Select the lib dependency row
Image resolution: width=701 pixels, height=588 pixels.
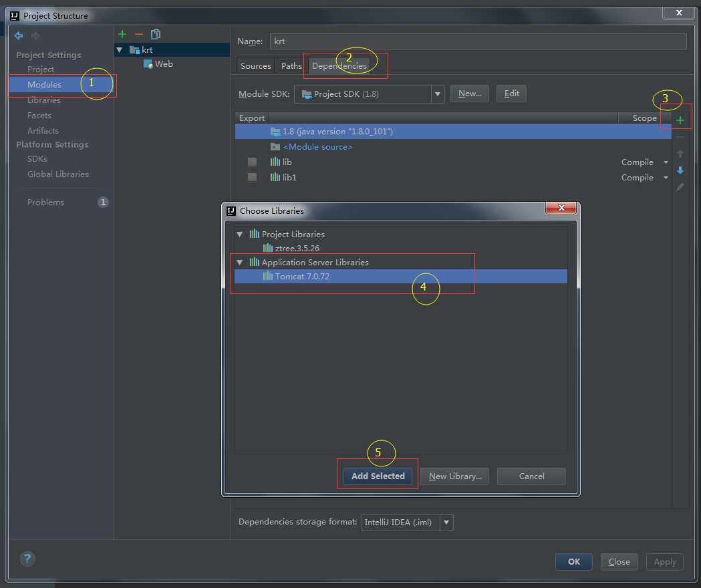[453, 162]
